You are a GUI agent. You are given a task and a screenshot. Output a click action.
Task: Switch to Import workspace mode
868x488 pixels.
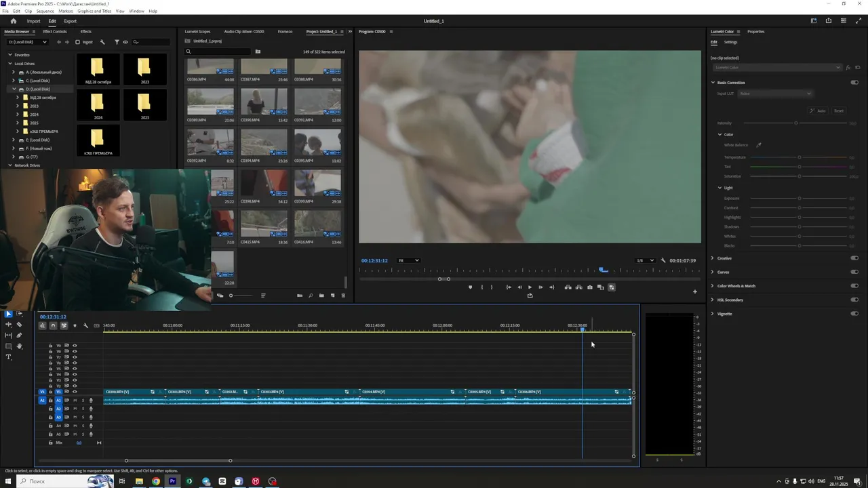[x=33, y=21]
